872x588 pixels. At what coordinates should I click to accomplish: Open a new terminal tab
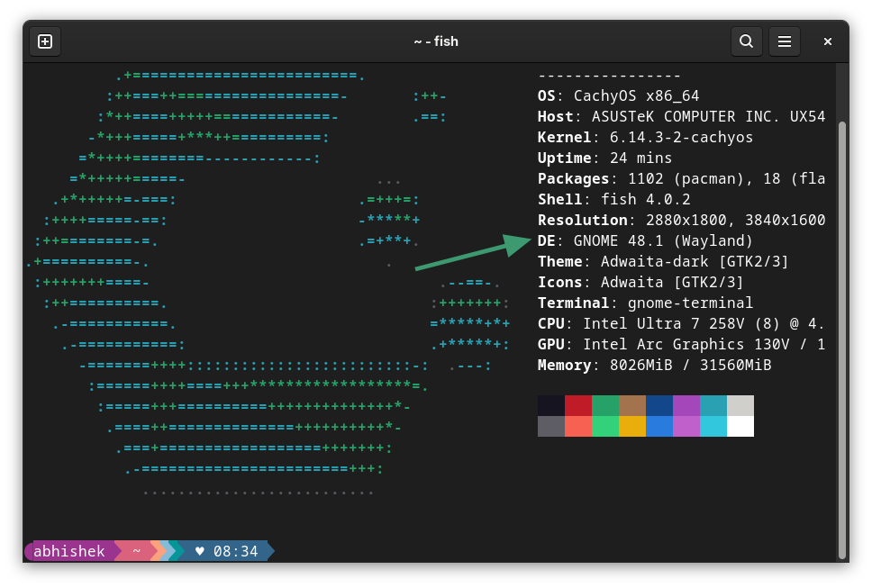[45, 41]
